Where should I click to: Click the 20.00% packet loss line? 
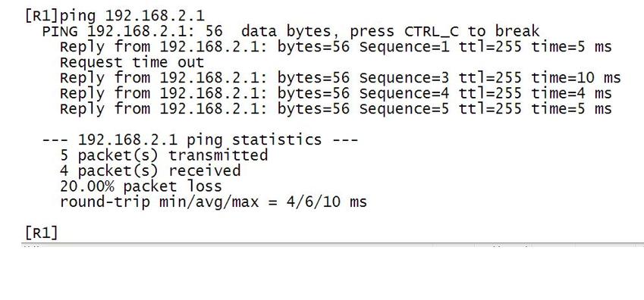(141, 186)
